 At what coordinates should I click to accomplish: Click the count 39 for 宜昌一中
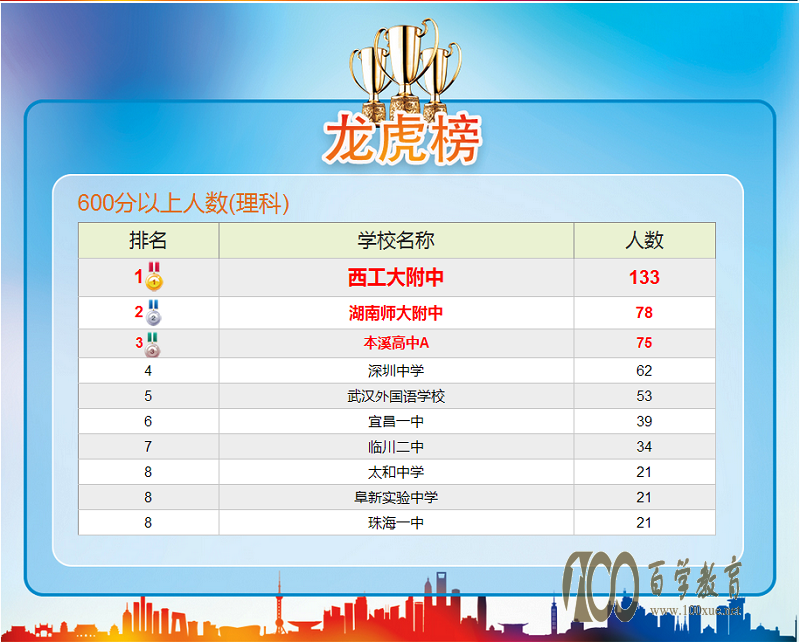pyautogui.click(x=644, y=422)
